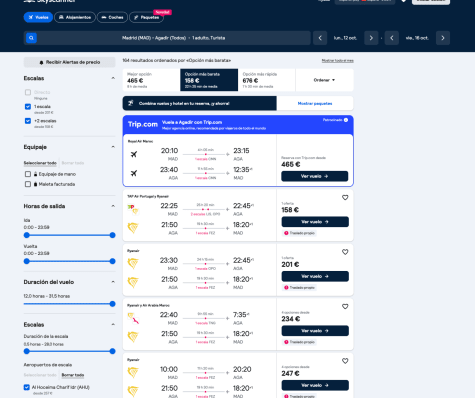
Task: Open the Mostrar todo el mes link
Action: click(338, 61)
